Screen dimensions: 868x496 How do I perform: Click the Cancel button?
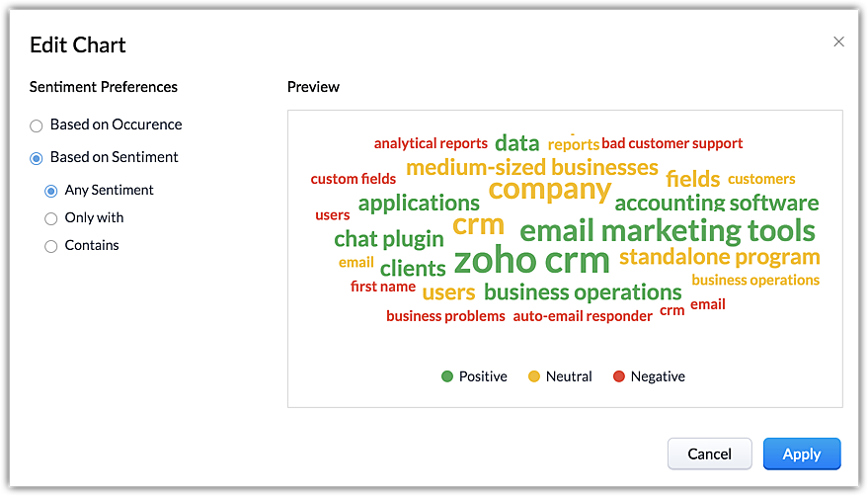coord(709,454)
